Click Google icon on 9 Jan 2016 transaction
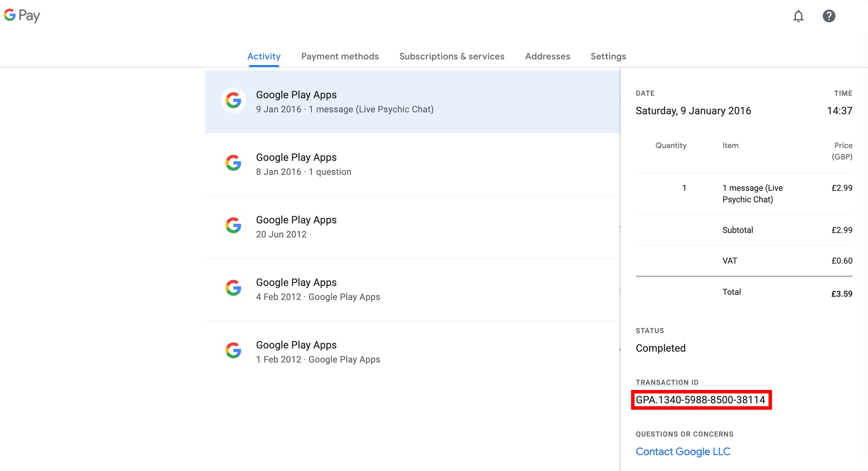Viewport: 868px width, 471px height. 233,100
